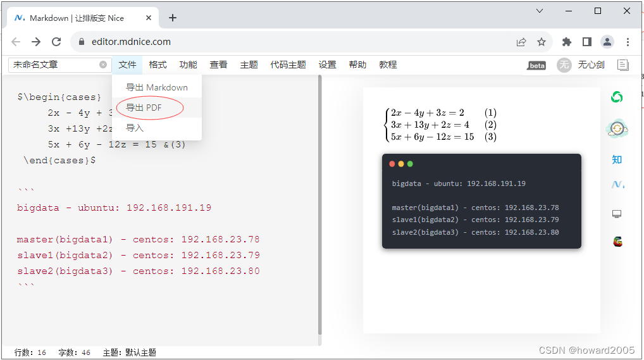Click editor line slave1(bigdata2) - centos

coord(139,255)
